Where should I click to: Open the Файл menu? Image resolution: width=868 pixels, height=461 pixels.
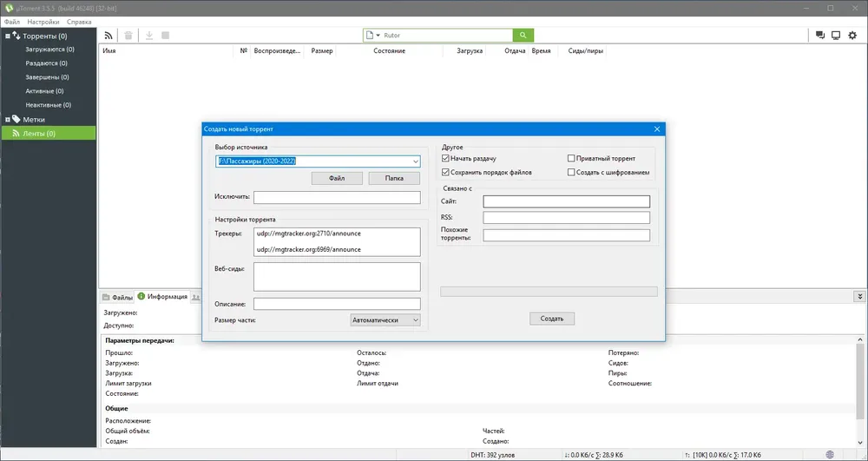coord(11,22)
